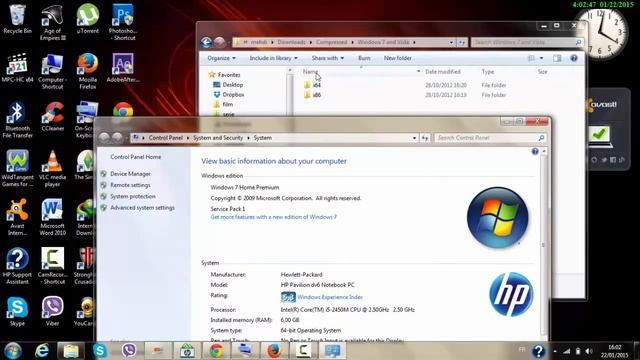Click Burn in the Explorer toolbar

364,58
